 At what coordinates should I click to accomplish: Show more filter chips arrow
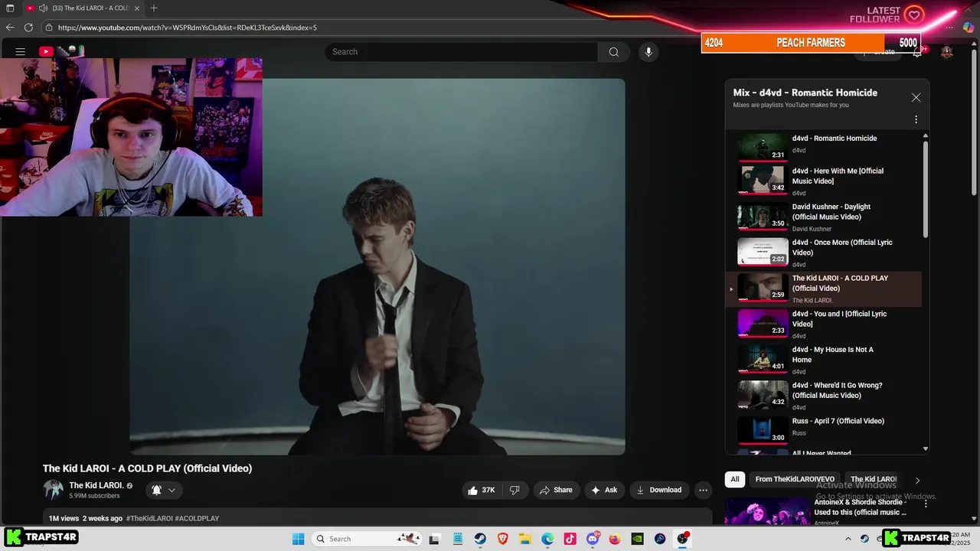tap(917, 480)
